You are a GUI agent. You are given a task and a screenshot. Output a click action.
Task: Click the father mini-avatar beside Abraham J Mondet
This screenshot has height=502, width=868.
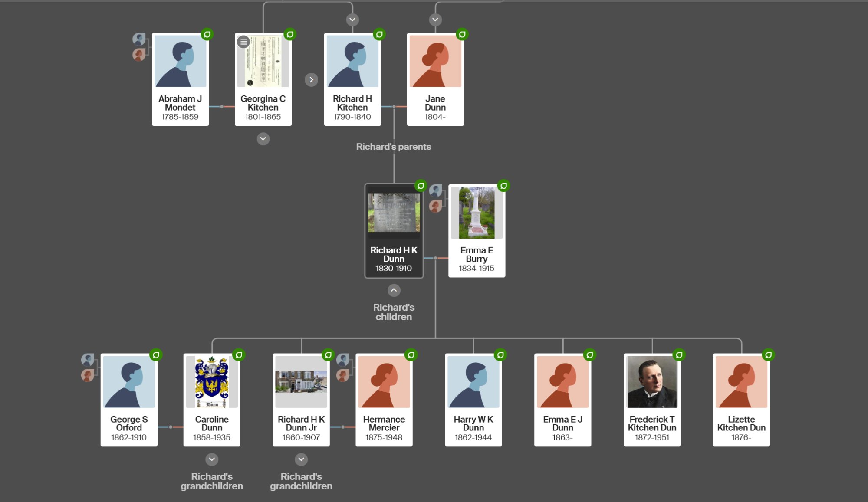pyautogui.click(x=139, y=39)
